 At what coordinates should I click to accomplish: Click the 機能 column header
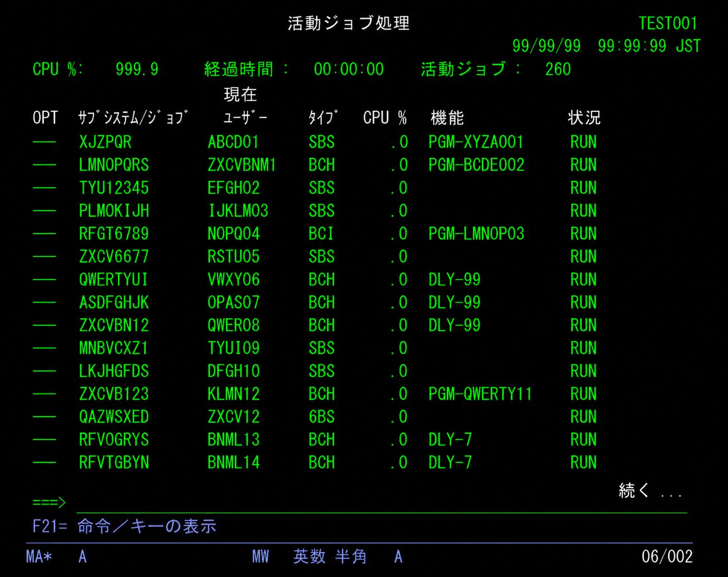click(x=447, y=118)
